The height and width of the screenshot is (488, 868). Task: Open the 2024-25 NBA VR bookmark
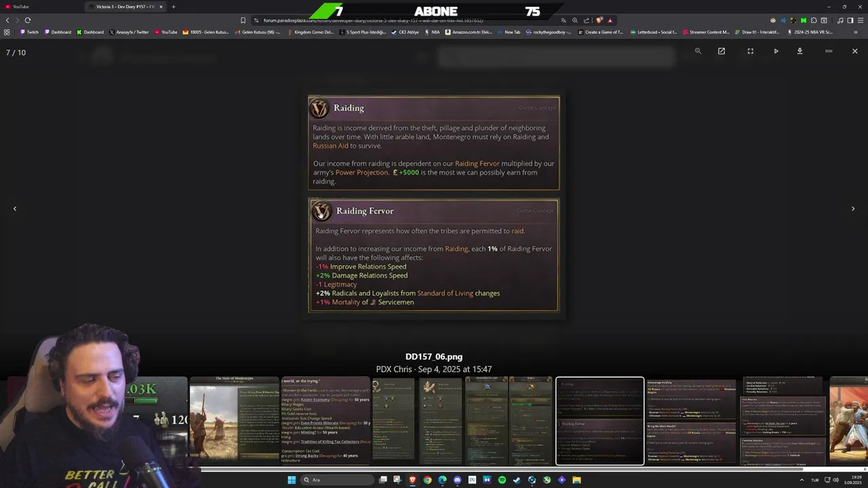(x=811, y=32)
